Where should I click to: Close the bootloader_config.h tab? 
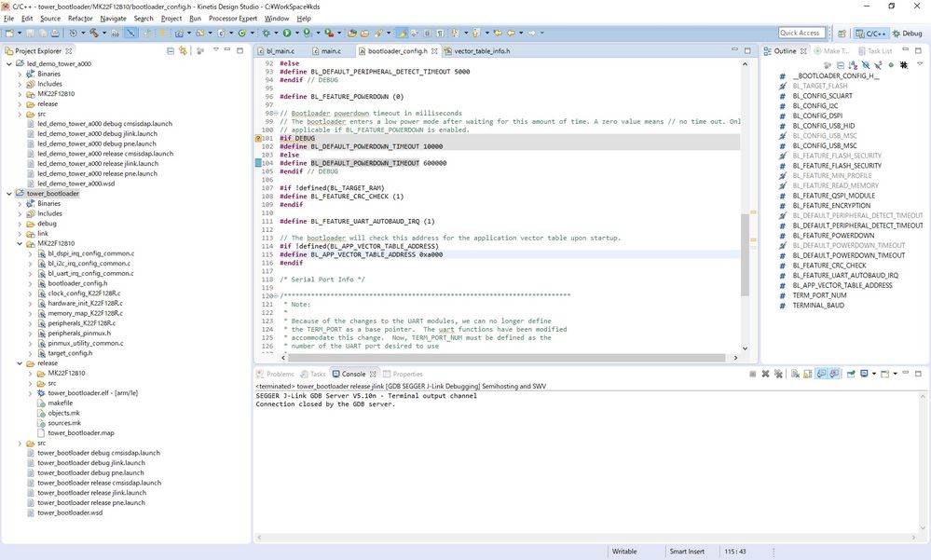point(434,51)
